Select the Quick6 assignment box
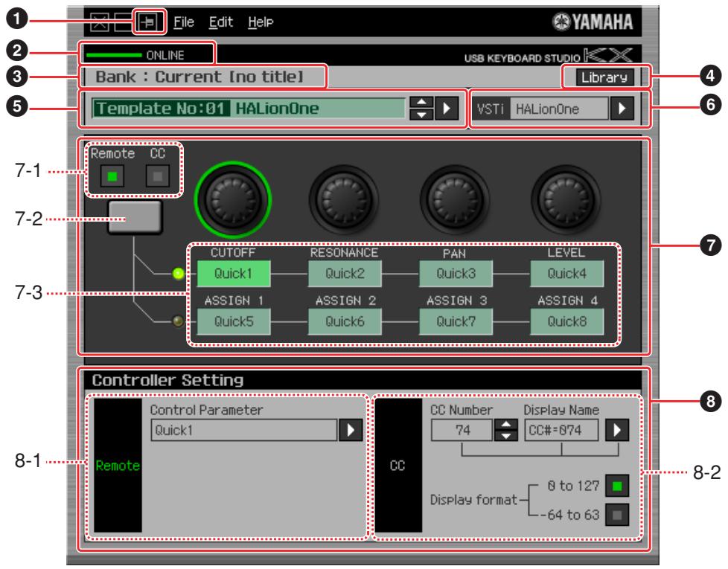Screen dimensions: 728x569 (345, 321)
